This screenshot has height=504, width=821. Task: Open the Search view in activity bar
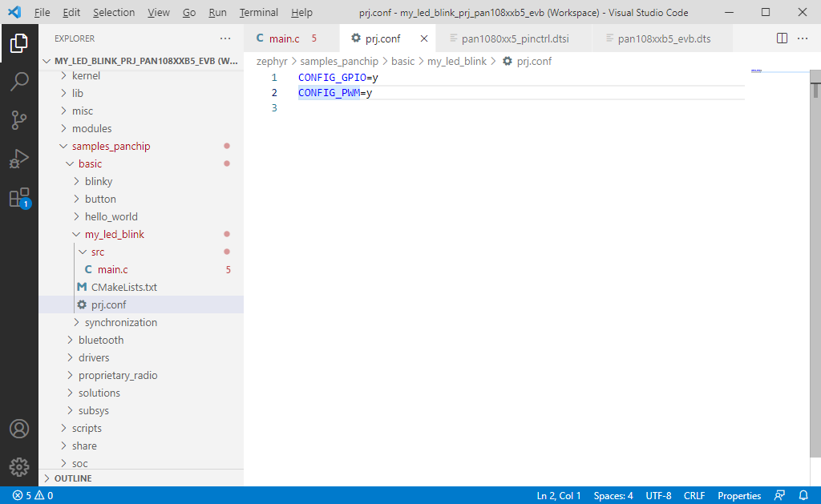tap(19, 82)
